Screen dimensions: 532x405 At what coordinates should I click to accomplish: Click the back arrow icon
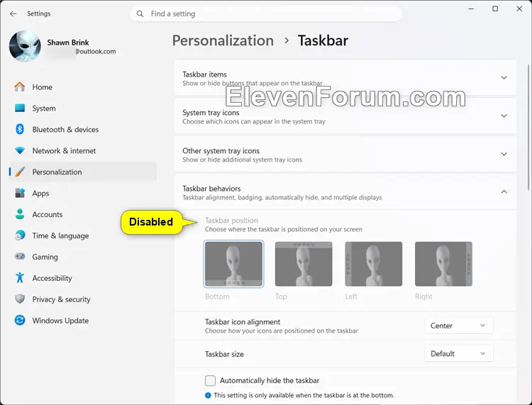pyautogui.click(x=13, y=13)
